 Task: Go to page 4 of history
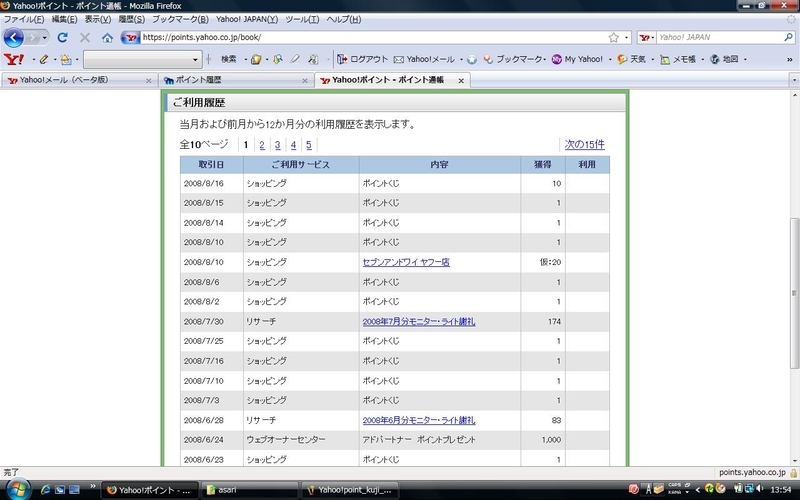coord(293,145)
